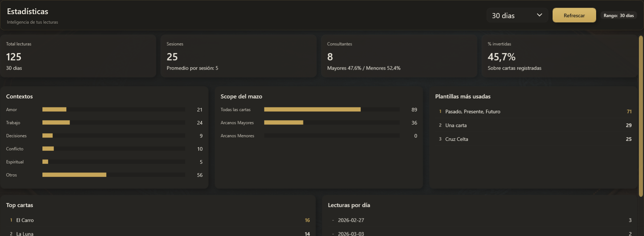Click the Trabajo context bar
Viewport: 644px width, 236px height.
pos(113,122)
